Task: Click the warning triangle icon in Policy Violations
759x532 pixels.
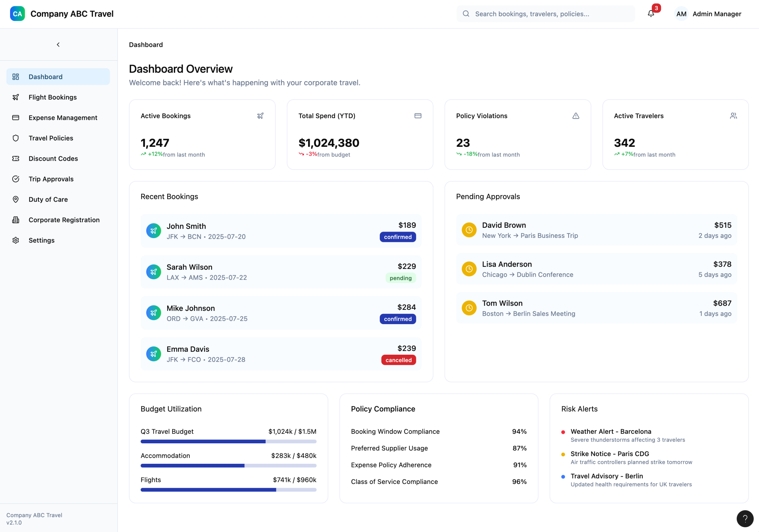Action: tap(575, 116)
